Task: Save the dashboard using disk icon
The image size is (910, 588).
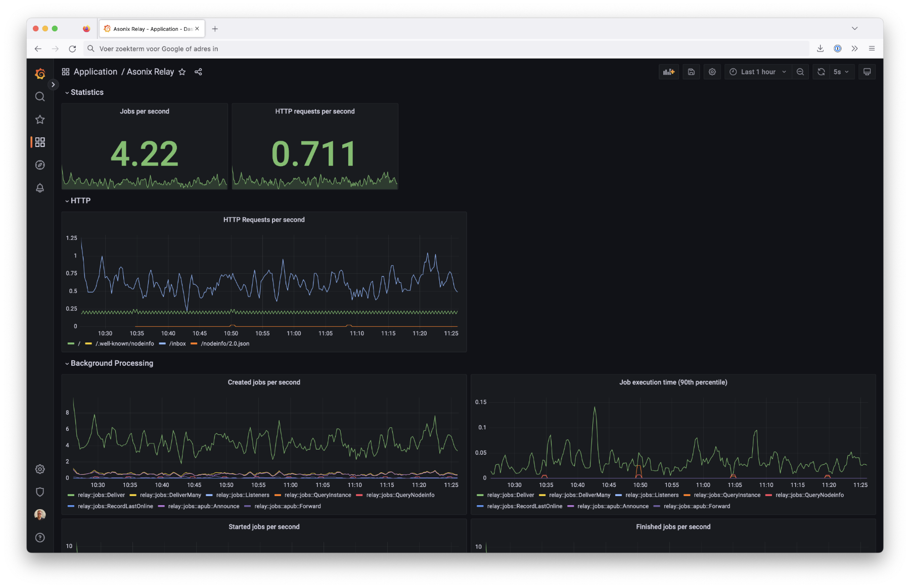Action: point(691,72)
